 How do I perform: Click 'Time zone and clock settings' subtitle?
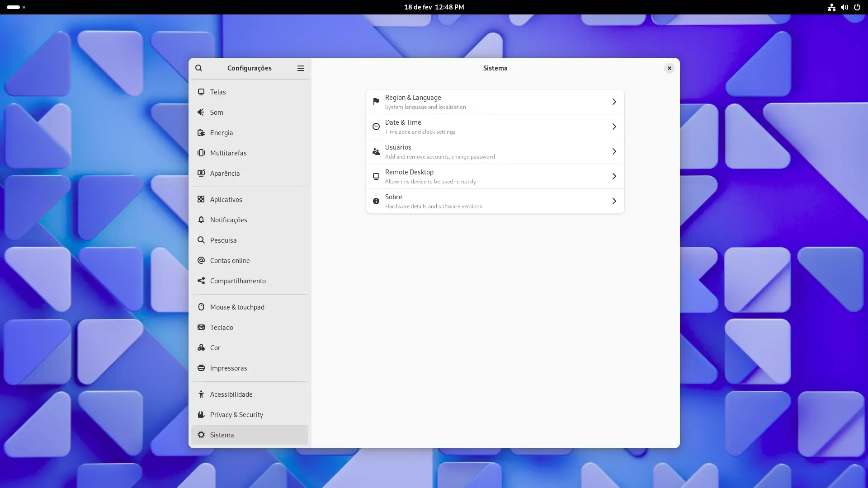[420, 132]
